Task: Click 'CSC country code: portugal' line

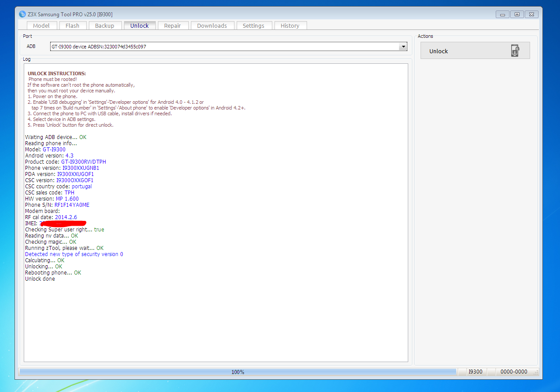Action: [x=59, y=187]
